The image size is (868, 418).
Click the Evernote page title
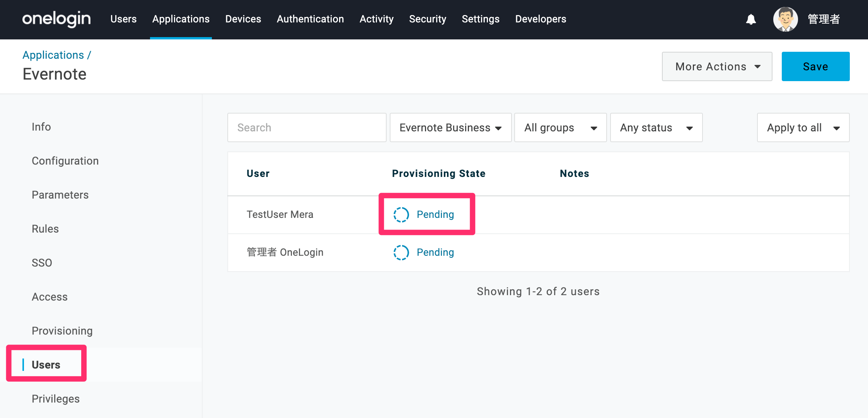pyautogui.click(x=55, y=74)
